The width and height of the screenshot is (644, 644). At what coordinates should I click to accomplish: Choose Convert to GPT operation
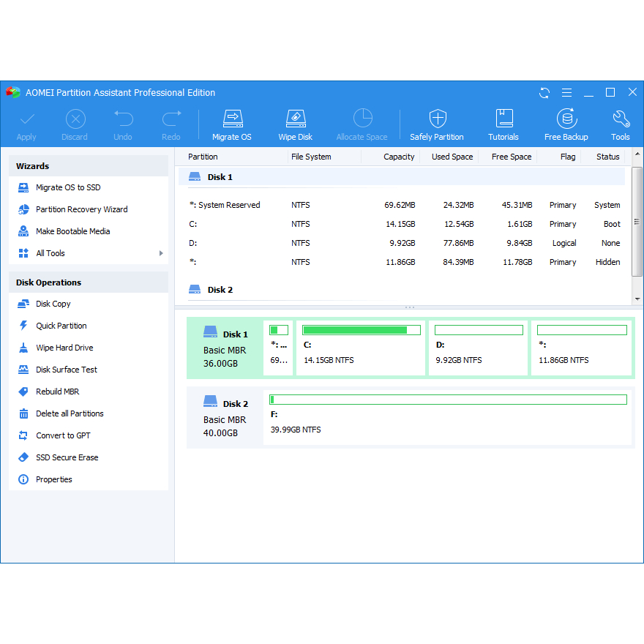[x=63, y=435]
